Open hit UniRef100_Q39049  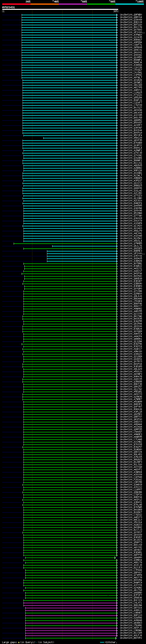pos(131,20)
